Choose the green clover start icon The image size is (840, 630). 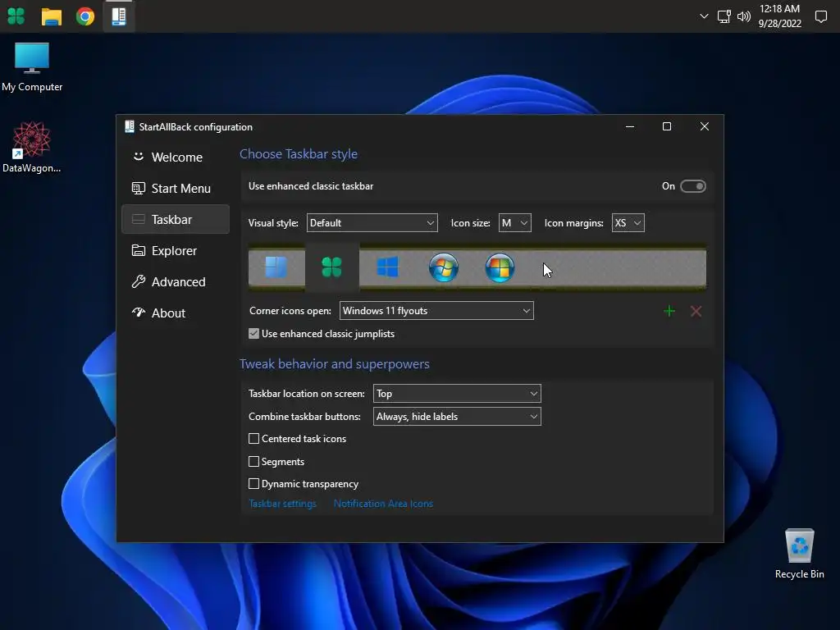coord(331,267)
